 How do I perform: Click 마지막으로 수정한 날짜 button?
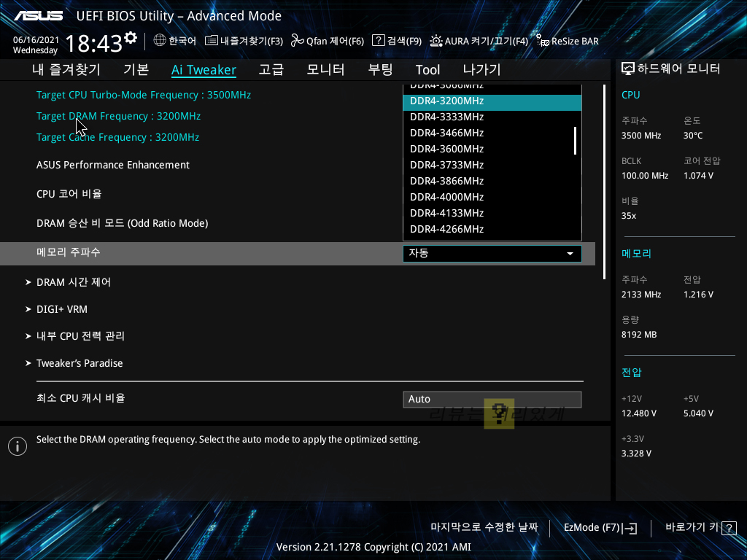point(484,528)
